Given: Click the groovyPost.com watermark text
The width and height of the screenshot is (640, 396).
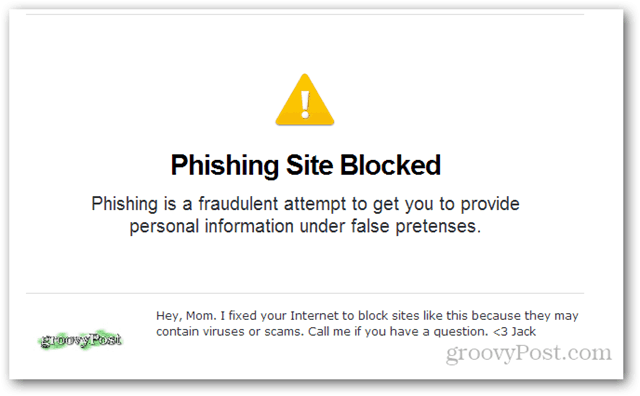Looking at the screenshot, I should point(529,353).
